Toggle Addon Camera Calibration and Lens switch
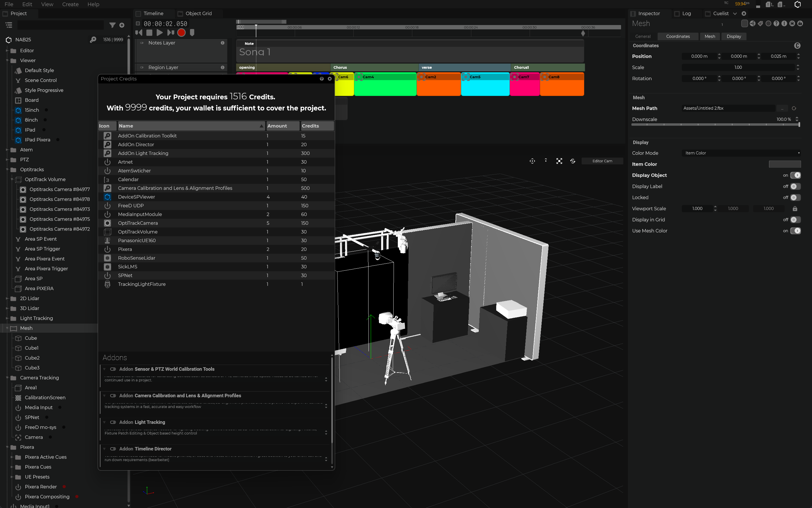The width and height of the screenshot is (812, 508). coord(113,395)
